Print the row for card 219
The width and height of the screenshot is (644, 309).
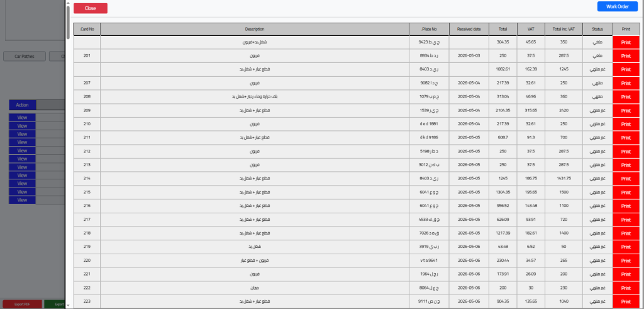tap(626, 247)
